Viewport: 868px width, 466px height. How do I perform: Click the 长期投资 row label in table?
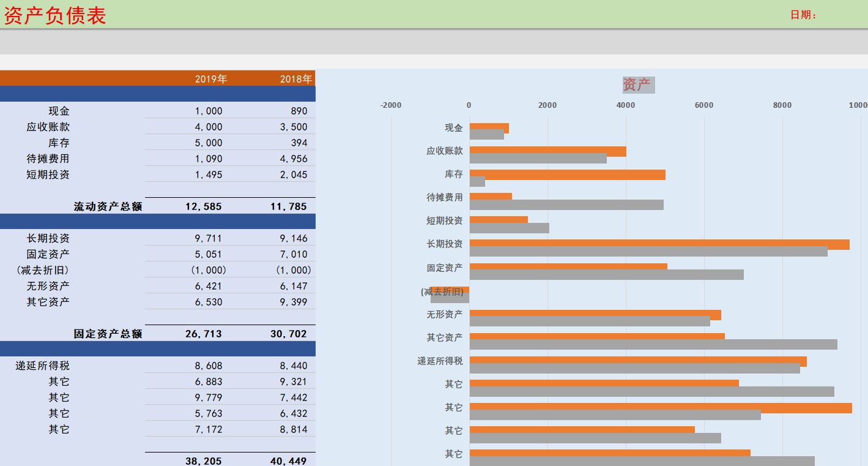click(x=48, y=238)
